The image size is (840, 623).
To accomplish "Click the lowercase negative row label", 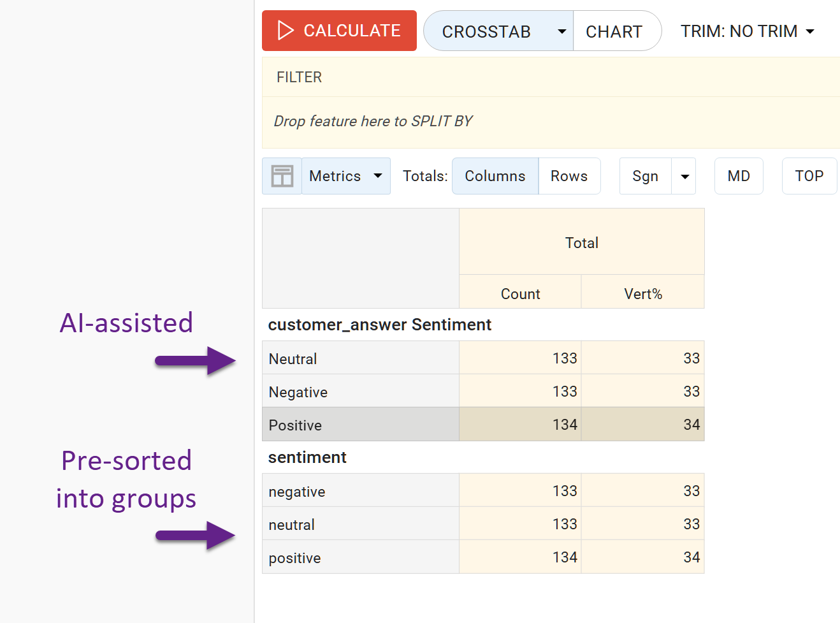I will pos(297,492).
